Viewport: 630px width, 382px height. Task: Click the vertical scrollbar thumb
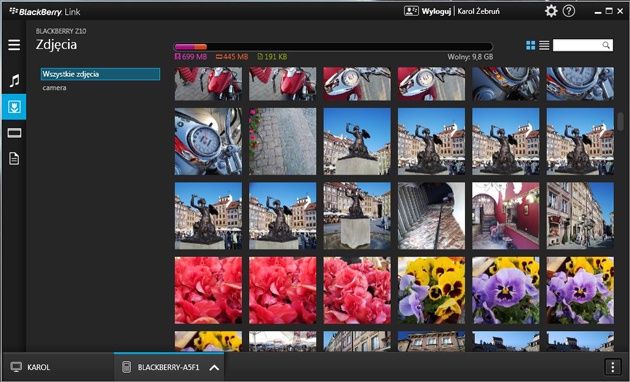620,122
